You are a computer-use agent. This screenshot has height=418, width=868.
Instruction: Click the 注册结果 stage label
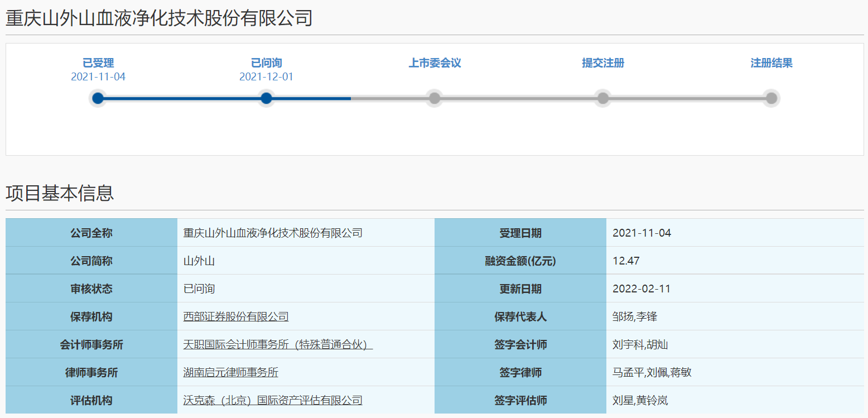click(771, 63)
